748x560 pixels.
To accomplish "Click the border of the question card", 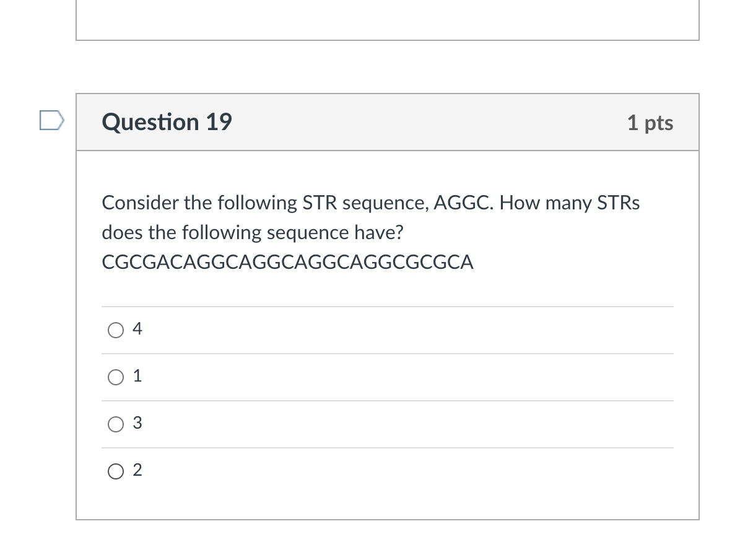I will pyautogui.click(x=76, y=310).
